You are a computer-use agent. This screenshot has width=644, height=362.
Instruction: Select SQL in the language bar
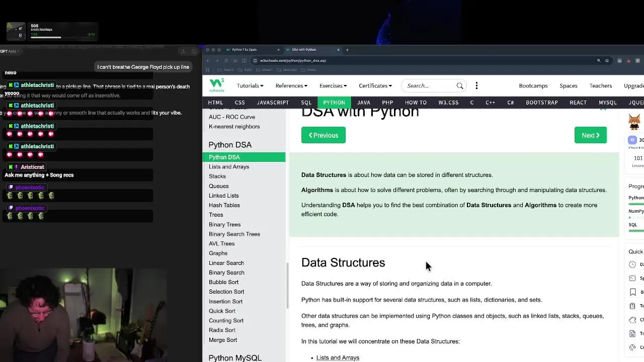tap(306, 103)
